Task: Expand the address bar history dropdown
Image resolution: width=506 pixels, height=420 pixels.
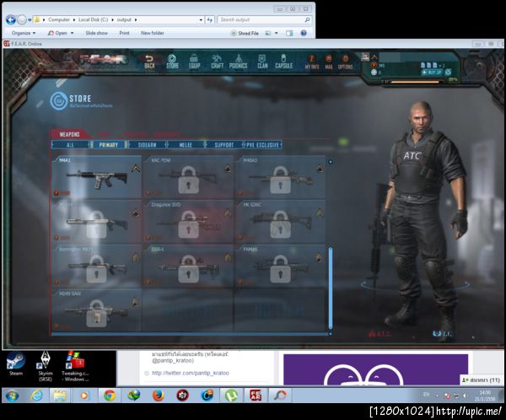Action: point(201,20)
